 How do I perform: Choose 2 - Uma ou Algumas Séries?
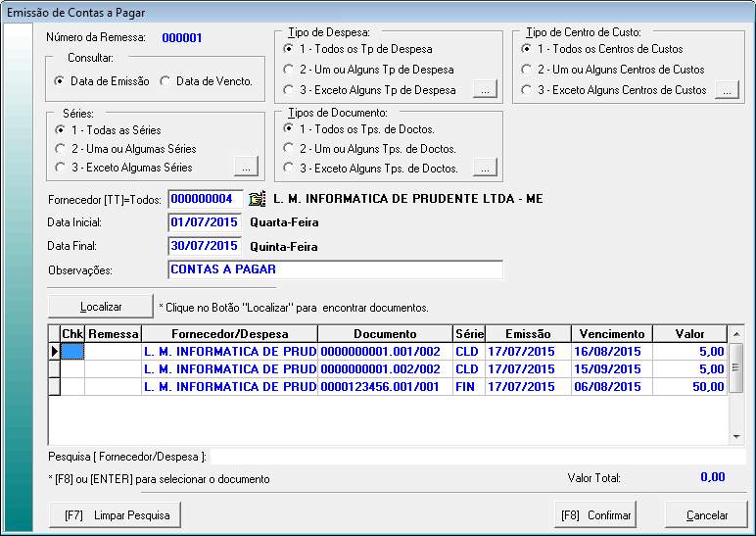tap(62, 149)
